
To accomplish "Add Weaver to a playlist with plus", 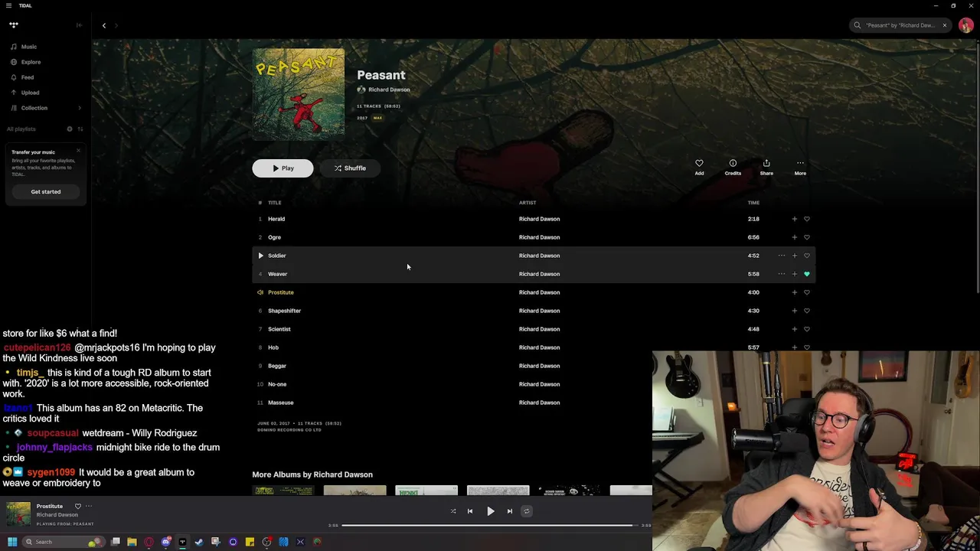I will point(795,274).
